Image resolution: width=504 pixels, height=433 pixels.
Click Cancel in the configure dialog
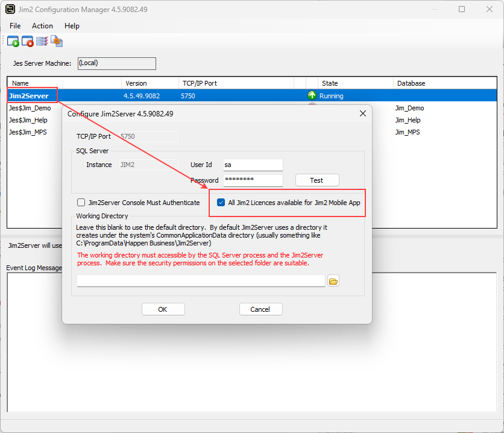pos(260,309)
